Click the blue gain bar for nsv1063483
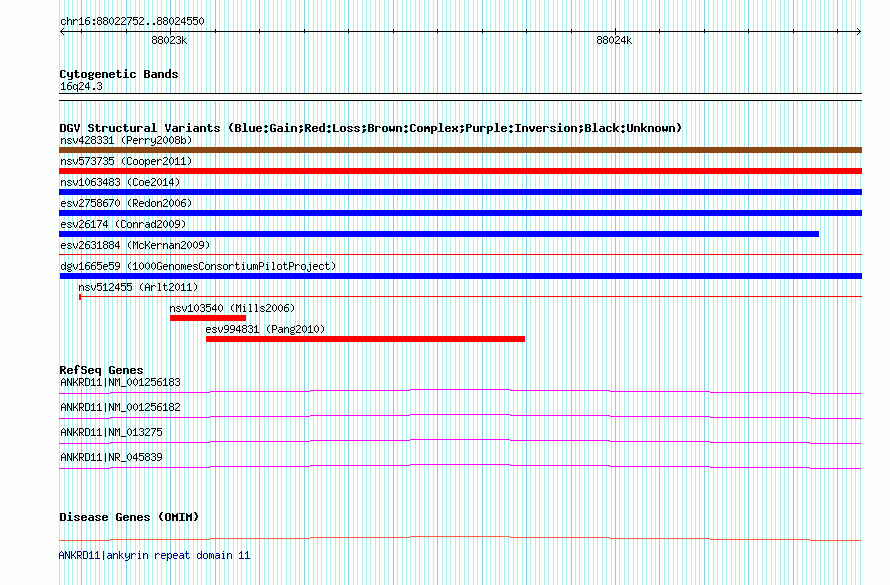 pyautogui.click(x=460, y=192)
